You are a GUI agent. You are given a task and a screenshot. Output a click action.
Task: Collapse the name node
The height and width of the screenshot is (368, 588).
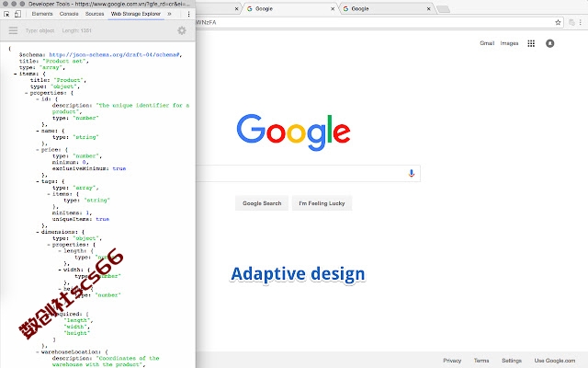pos(38,131)
